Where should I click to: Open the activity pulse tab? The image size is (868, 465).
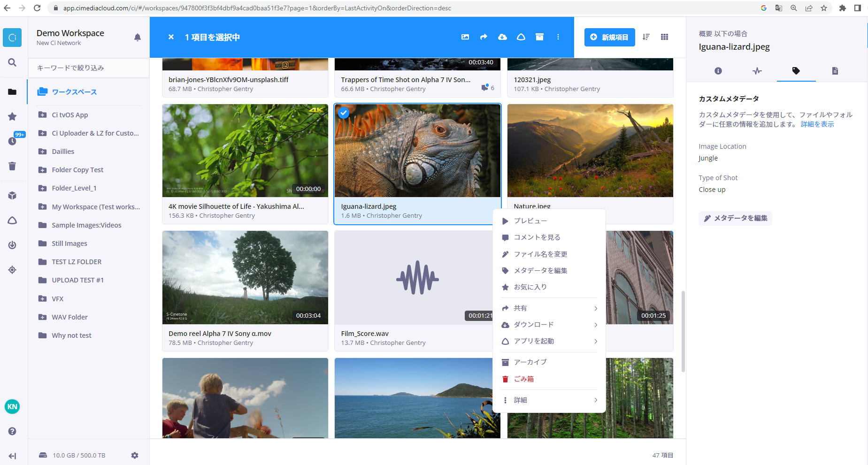[757, 71]
